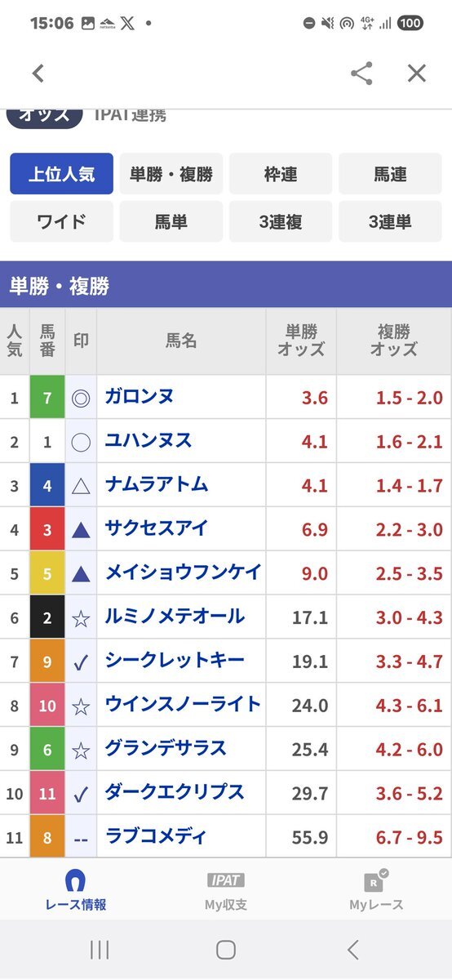Tap the オッズ pill label
The image size is (452, 980).
(x=45, y=114)
